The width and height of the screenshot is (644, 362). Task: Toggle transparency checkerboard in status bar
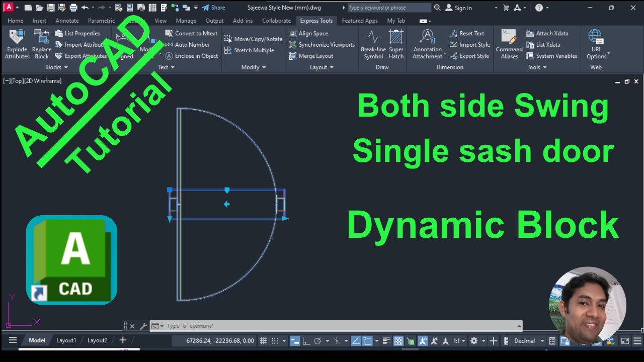pyautogui.click(x=398, y=341)
